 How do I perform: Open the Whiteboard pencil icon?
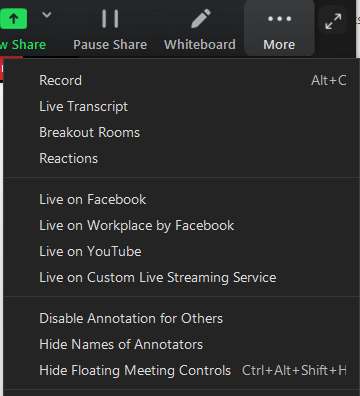tap(201, 19)
